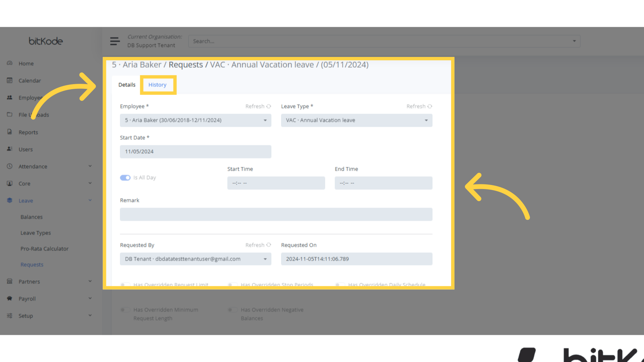Click inside the Remark input field
The width and height of the screenshot is (644, 362).
click(x=276, y=214)
